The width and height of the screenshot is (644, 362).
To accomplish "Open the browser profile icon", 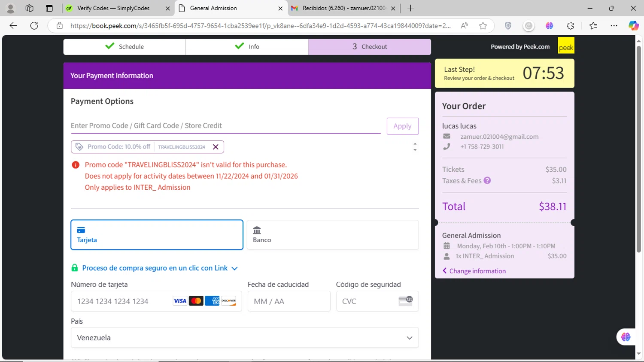I will pos(11,8).
